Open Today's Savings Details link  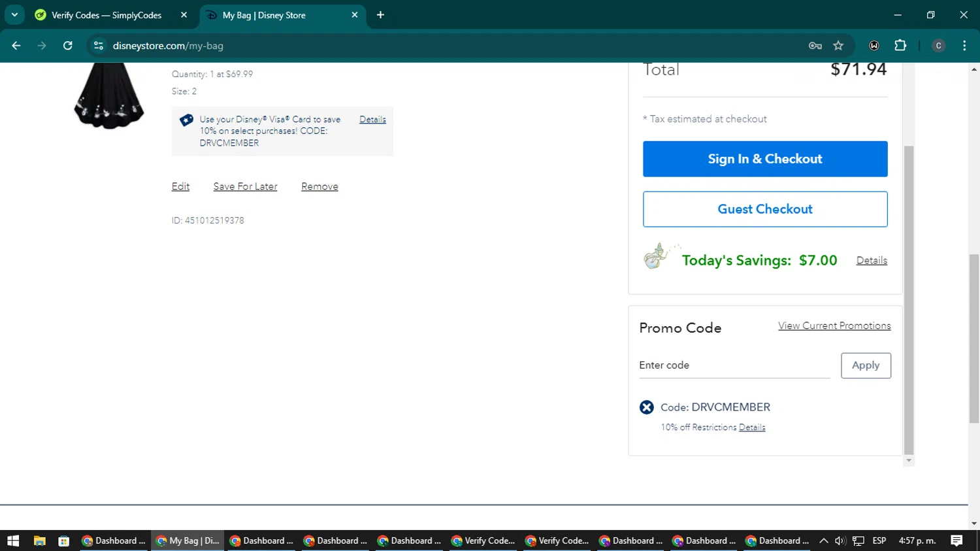(x=872, y=260)
